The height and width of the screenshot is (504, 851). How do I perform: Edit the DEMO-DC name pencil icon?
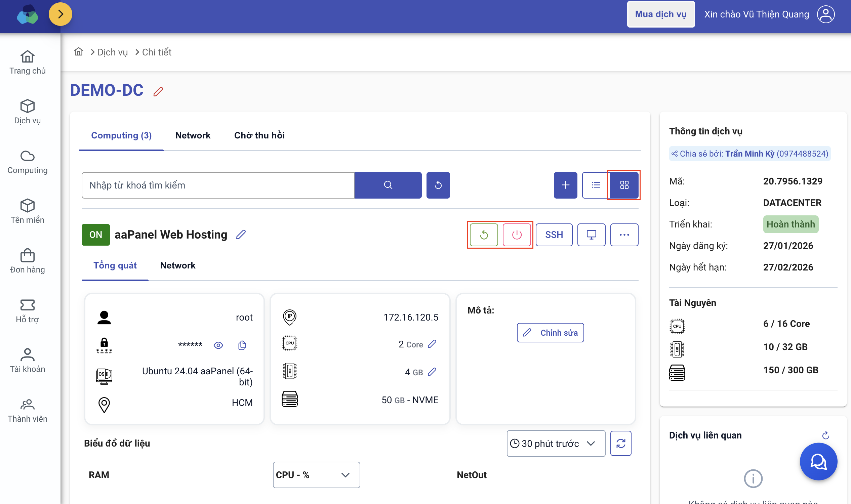158,91
